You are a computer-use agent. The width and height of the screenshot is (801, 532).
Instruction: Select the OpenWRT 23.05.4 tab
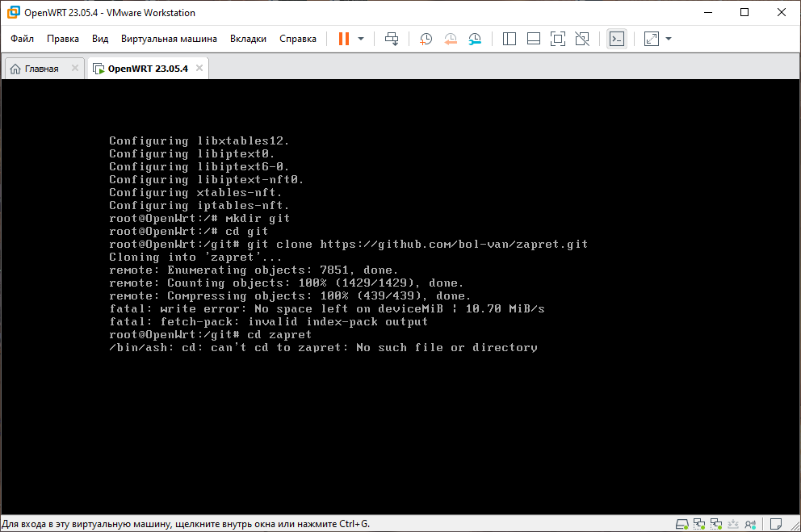(x=148, y=69)
